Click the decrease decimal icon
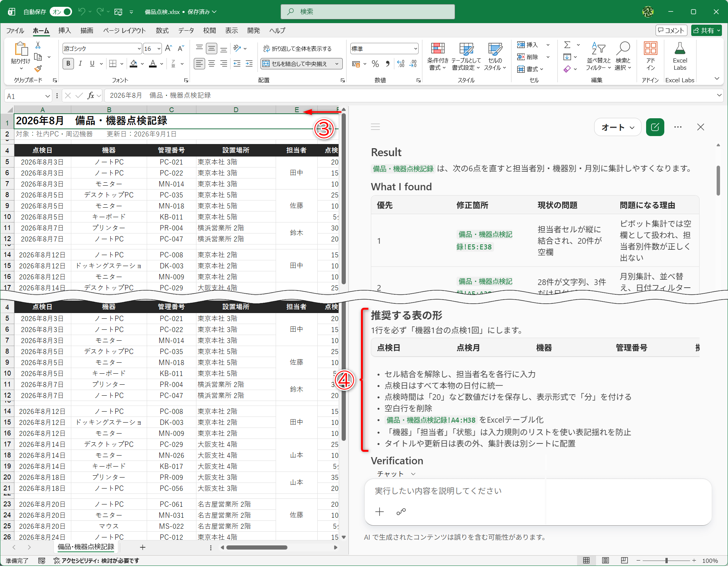This screenshot has height=567, width=728. point(413,64)
